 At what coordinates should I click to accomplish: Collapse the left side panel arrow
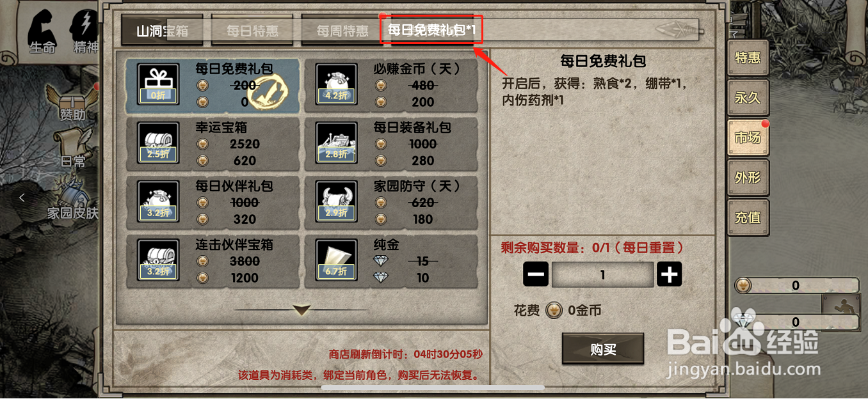tap(22, 198)
